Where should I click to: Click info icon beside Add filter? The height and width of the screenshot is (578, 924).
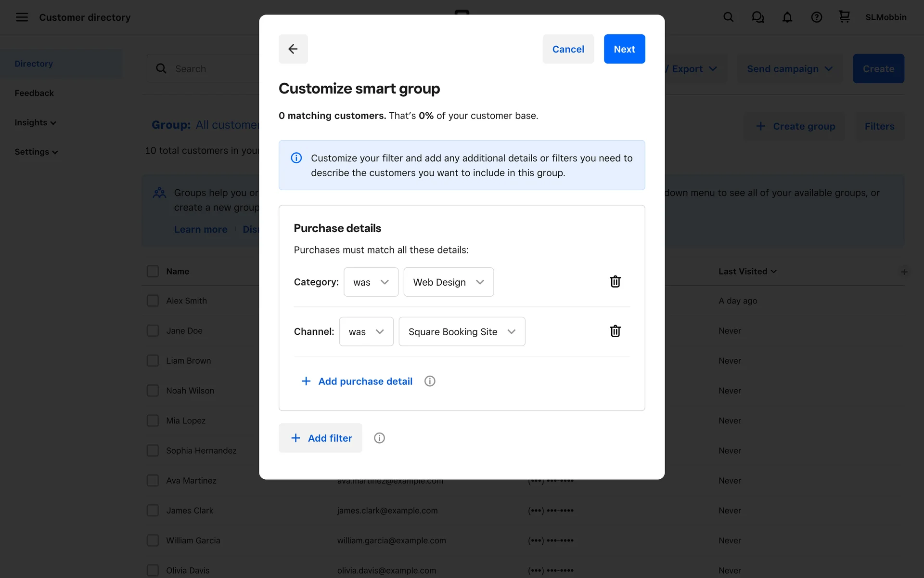coord(379,438)
